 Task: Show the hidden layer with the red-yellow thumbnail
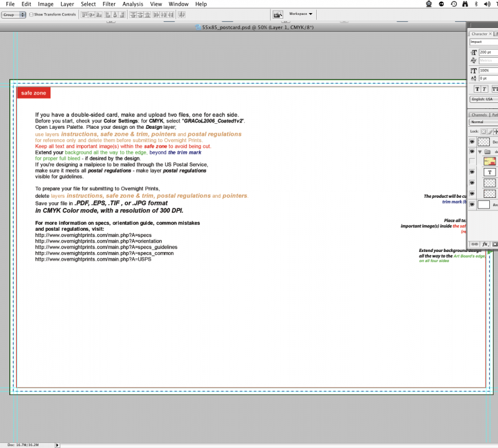[472, 161]
